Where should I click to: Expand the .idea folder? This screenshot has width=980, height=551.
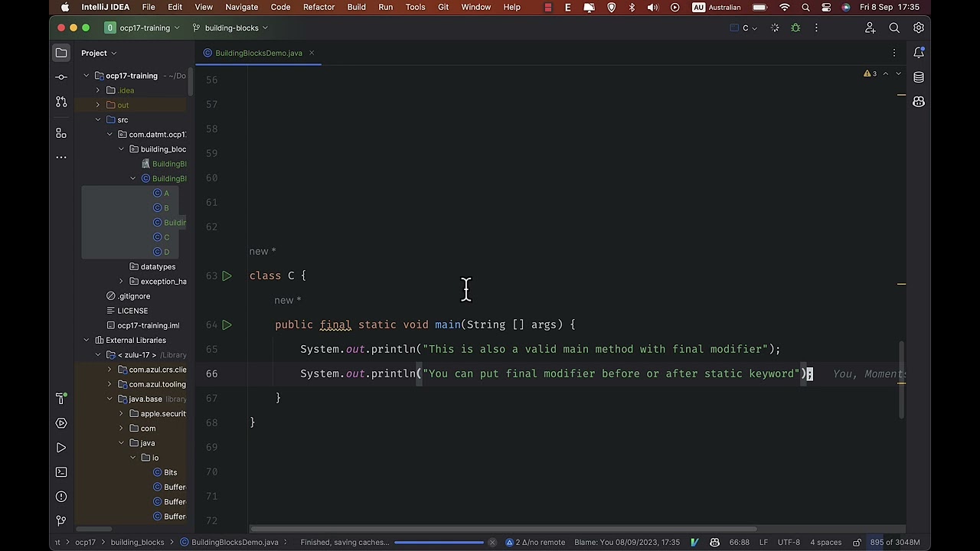[98, 90]
